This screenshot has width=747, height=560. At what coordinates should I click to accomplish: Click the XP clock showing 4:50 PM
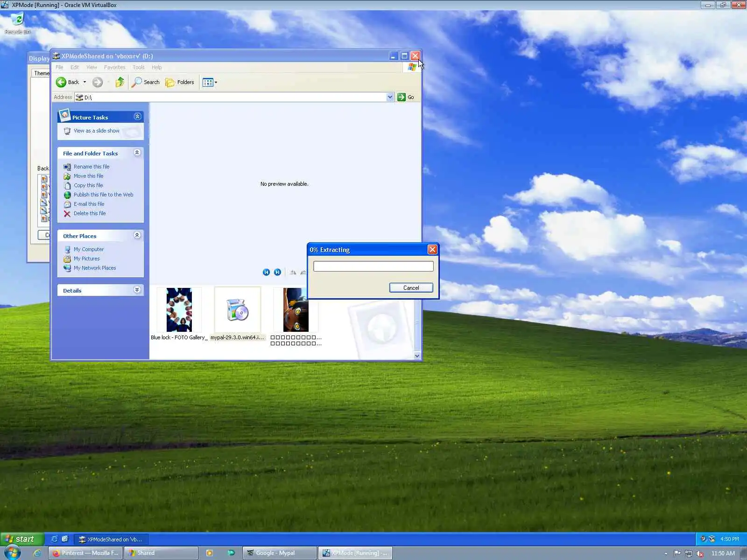pyautogui.click(x=729, y=539)
